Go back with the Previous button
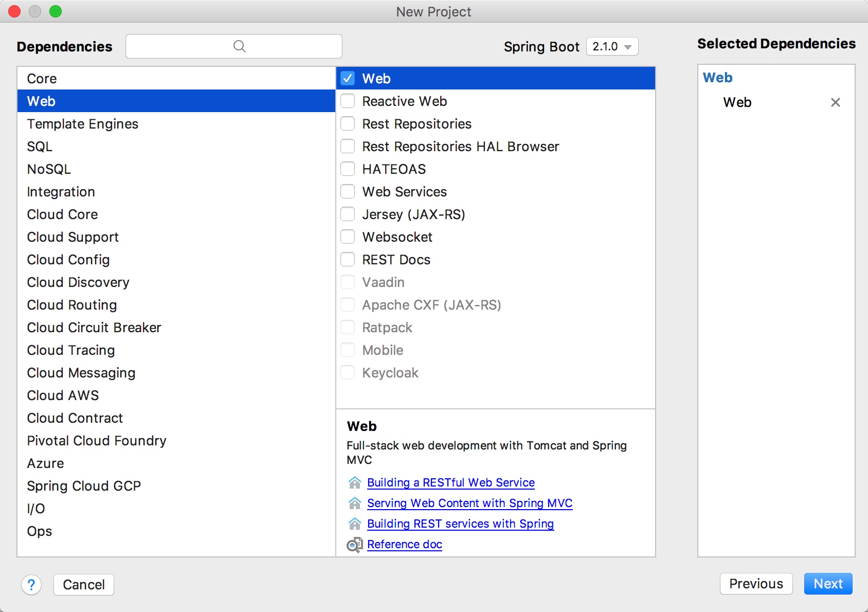This screenshot has height=612, width=868. pyautogui.click(x=756, y=584)
